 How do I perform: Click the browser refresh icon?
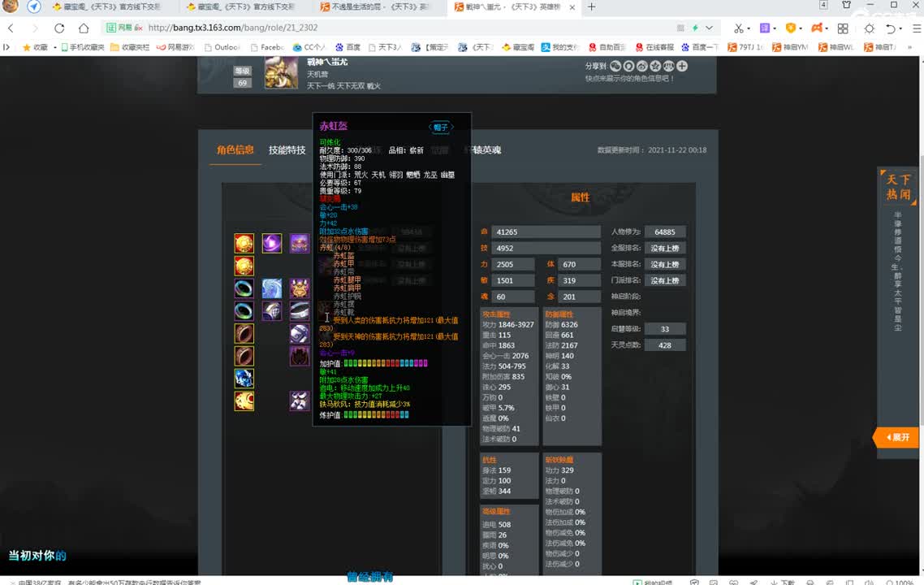[x=59, y=28]
